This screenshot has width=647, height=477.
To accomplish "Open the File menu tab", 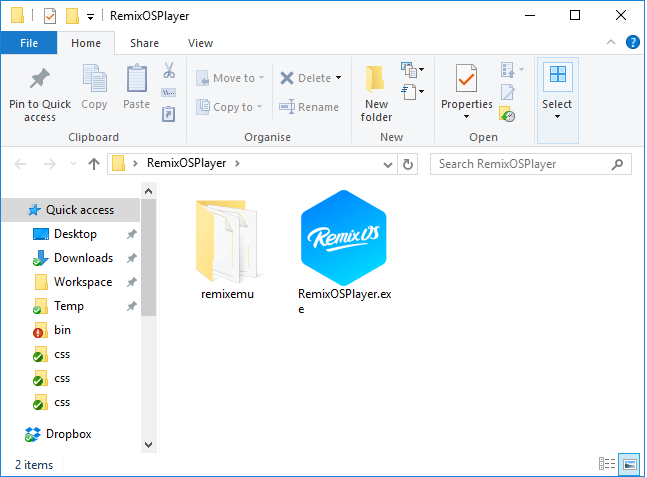I will (29, 43).
